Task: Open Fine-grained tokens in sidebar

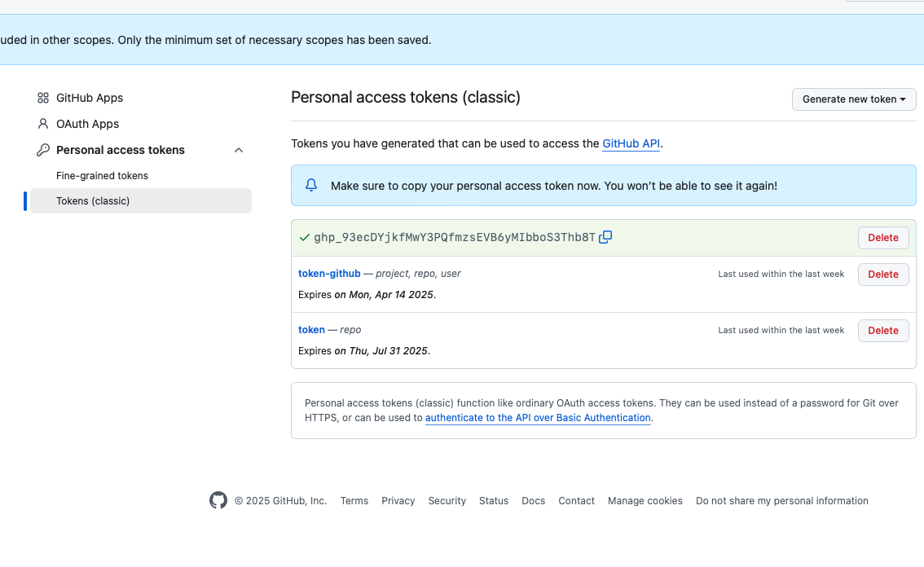Action: point(102,176)
